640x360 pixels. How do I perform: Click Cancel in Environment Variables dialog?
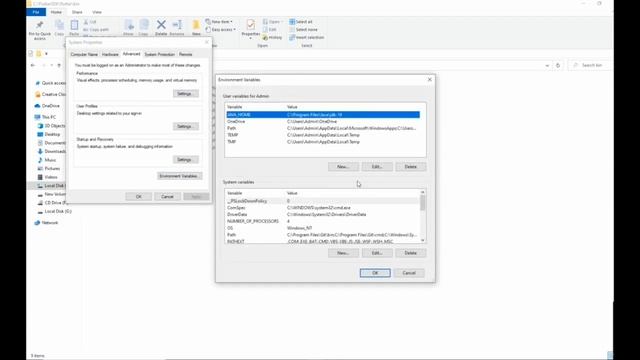[409, 273]
